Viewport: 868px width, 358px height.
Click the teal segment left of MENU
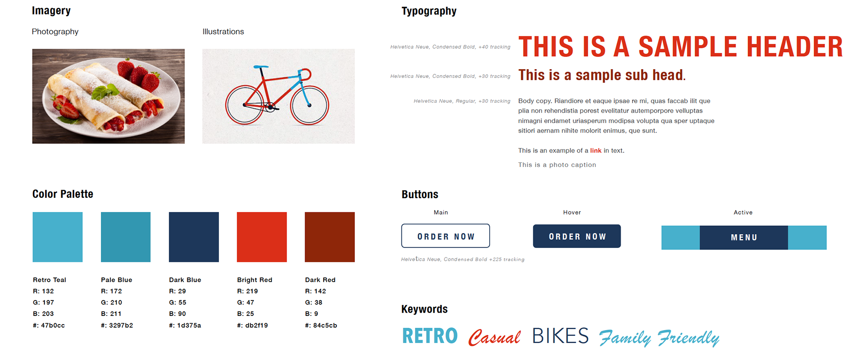(680, 238)
